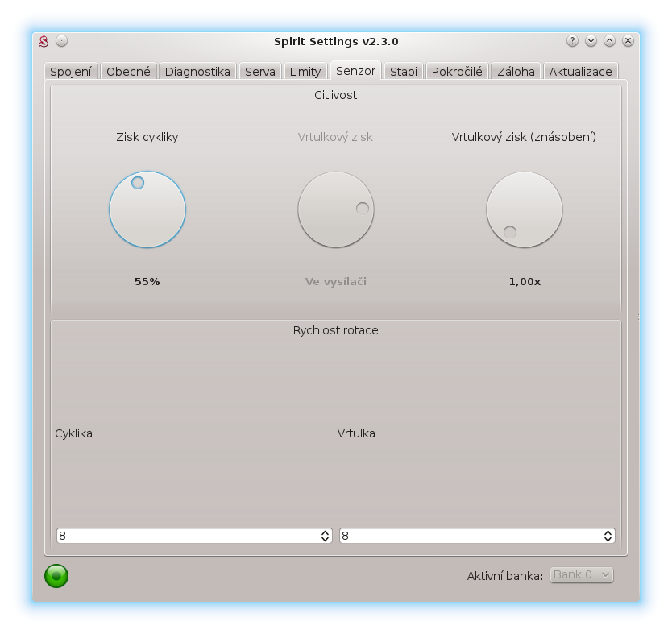672x634 pixels.
Task: Open the Diagnostika tab
Action: coord(197,71)
